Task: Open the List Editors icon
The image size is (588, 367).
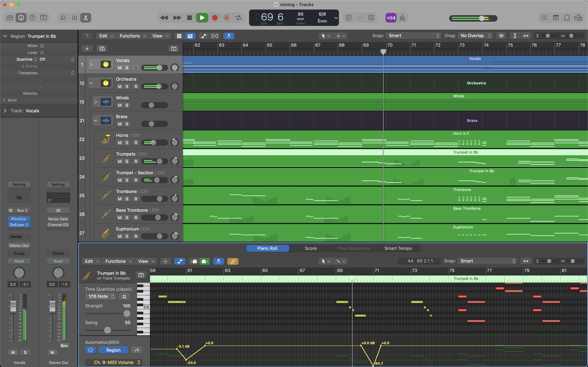Action: coord(544,18)
